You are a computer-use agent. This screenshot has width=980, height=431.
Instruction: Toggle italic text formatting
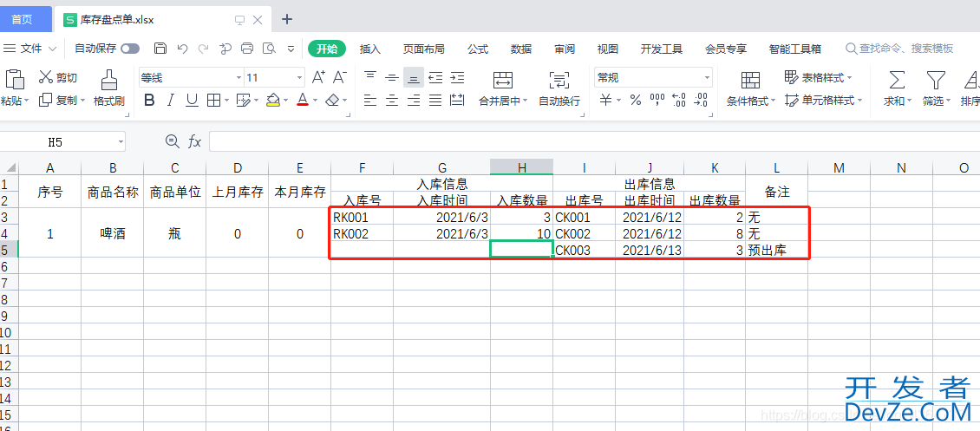tap(171, 101)
